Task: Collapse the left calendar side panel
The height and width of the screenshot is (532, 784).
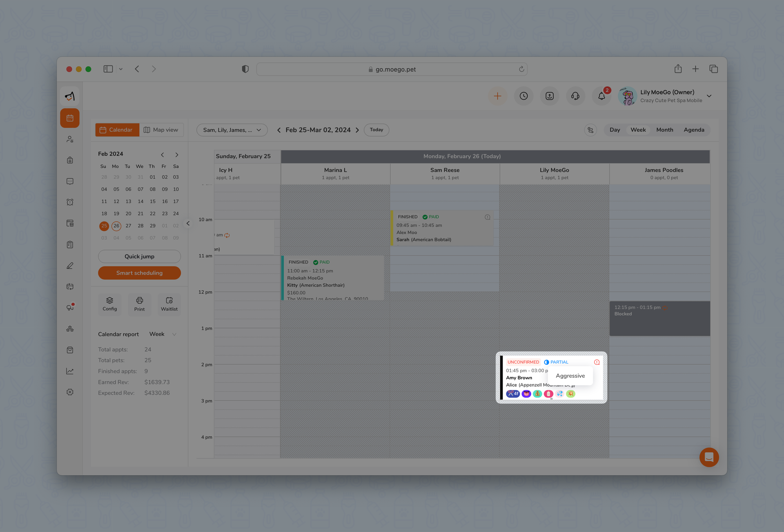Action: point(188,223)
